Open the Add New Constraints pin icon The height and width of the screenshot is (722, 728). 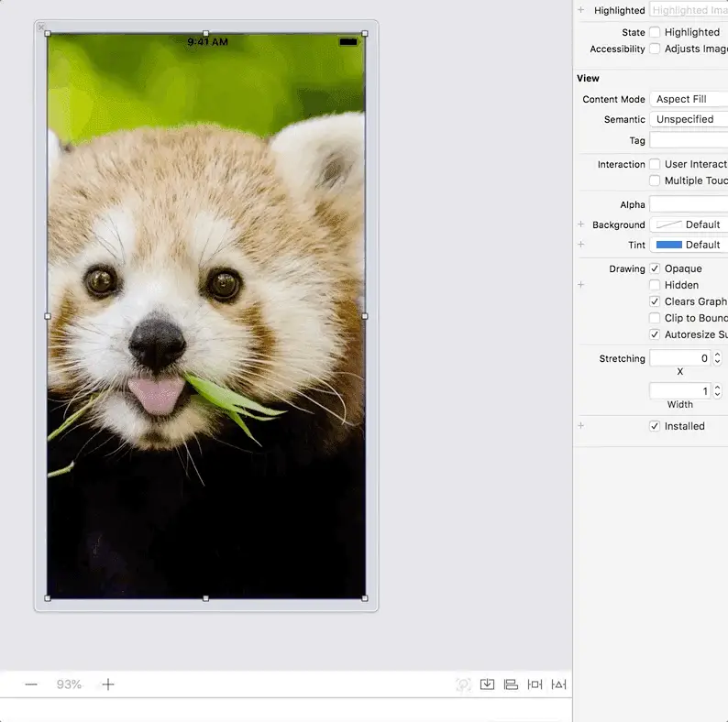(535, 684)
